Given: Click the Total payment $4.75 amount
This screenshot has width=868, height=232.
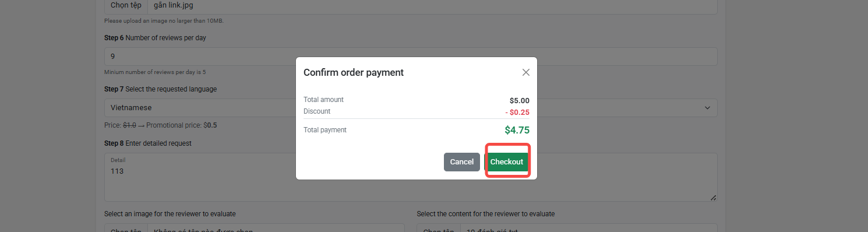Looking at the screenshot, I should pos(517,130).
